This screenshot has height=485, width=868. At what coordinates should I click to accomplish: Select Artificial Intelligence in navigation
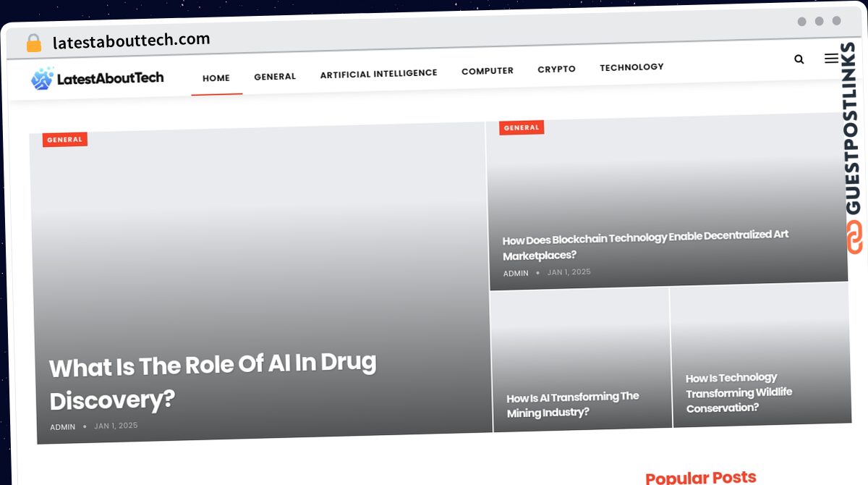click(378, 73)
